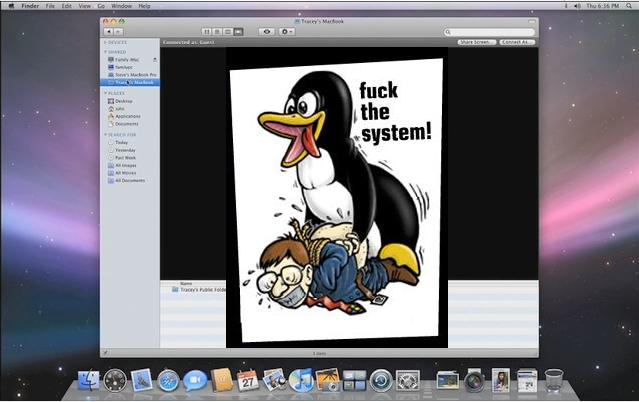Open the View menu

(x=84, y=6)
